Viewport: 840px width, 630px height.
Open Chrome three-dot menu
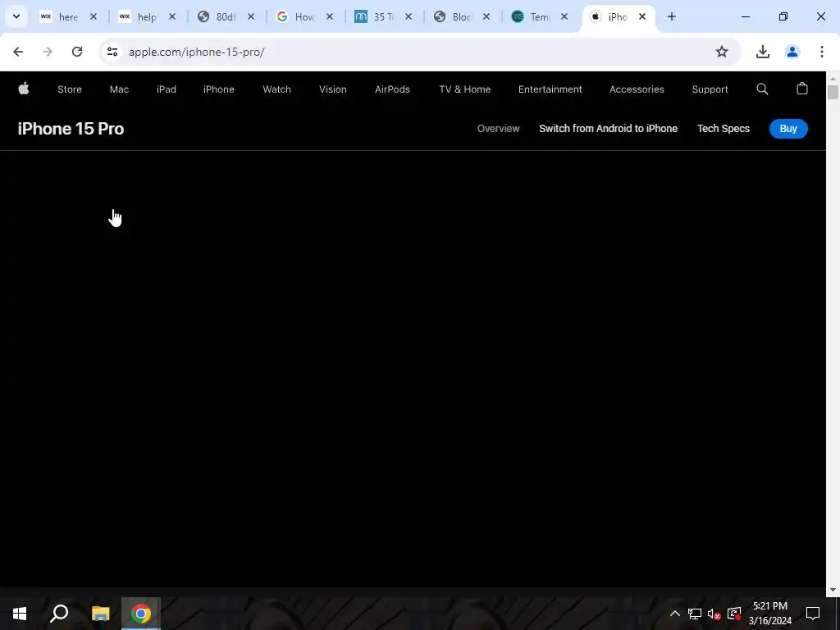point(822,52)
